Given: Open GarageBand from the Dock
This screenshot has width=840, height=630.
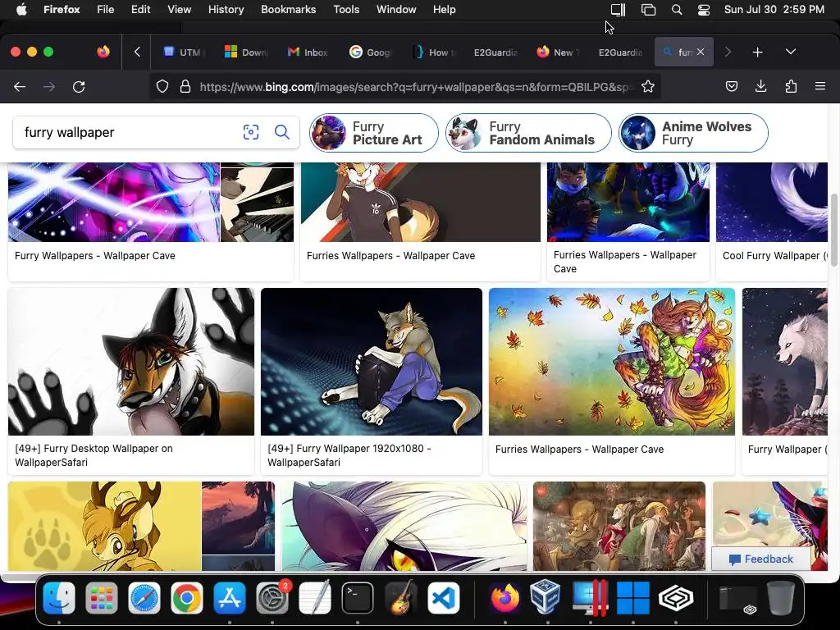Looking at the screenshot, I should (x=400, y=598).
